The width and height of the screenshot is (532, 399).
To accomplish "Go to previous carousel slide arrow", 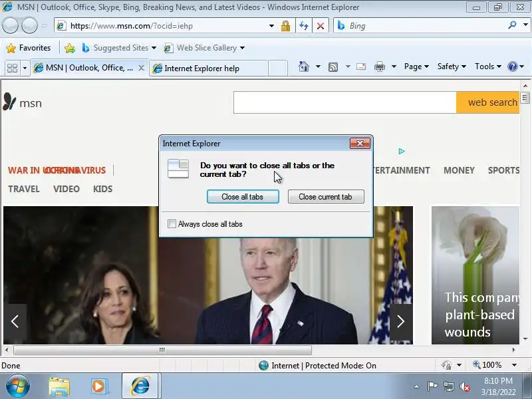I will 15,321.
